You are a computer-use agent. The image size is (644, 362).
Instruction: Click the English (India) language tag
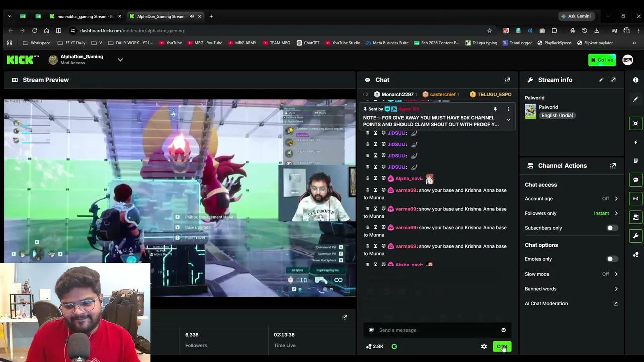[x=557, y=115]
